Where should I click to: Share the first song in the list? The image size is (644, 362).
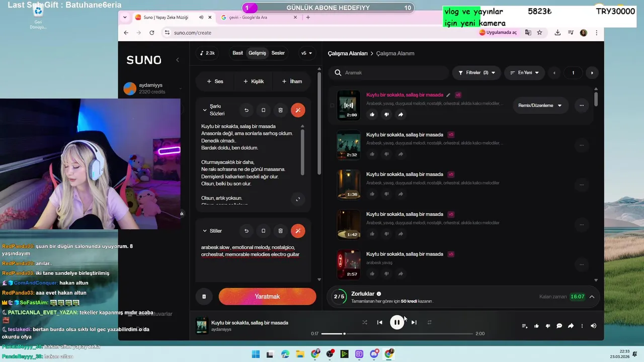[400, 115]
